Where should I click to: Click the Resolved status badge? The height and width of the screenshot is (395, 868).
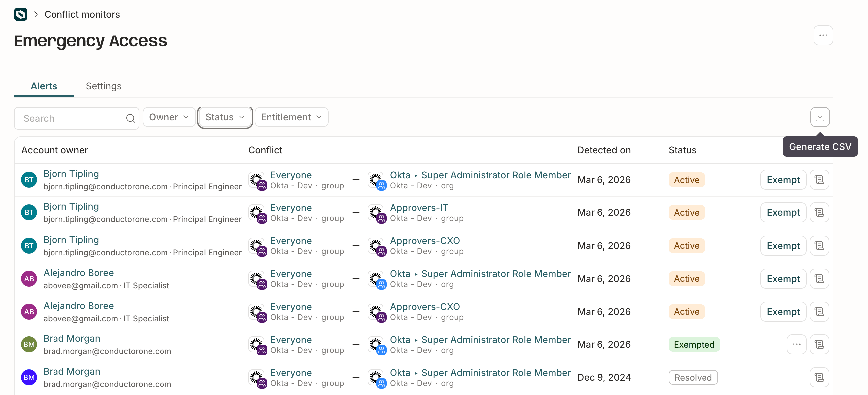point(693,377)
